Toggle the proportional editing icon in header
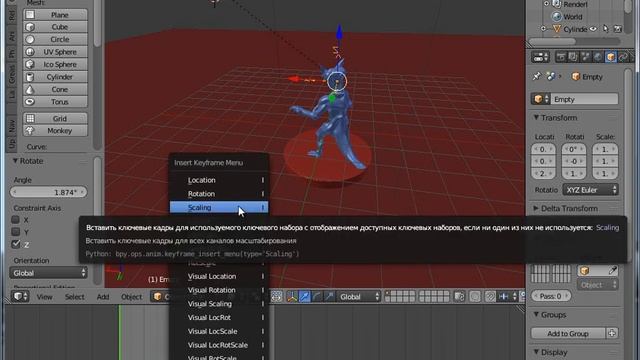Screen dimensions: 640x360 click(x=475, y=297)
